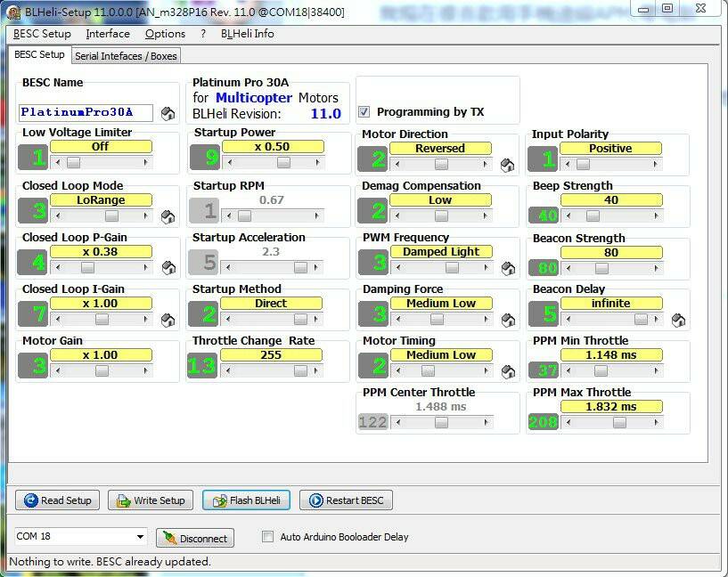Click the Demag Compensation slider thumb
The image size is (728, 577).
(x=441, y=215)
